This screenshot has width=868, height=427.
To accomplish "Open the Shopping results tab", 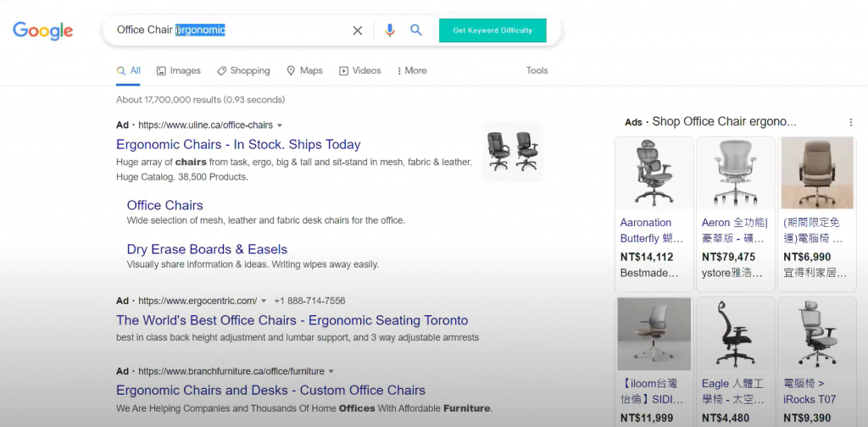I will pos(243,71).
